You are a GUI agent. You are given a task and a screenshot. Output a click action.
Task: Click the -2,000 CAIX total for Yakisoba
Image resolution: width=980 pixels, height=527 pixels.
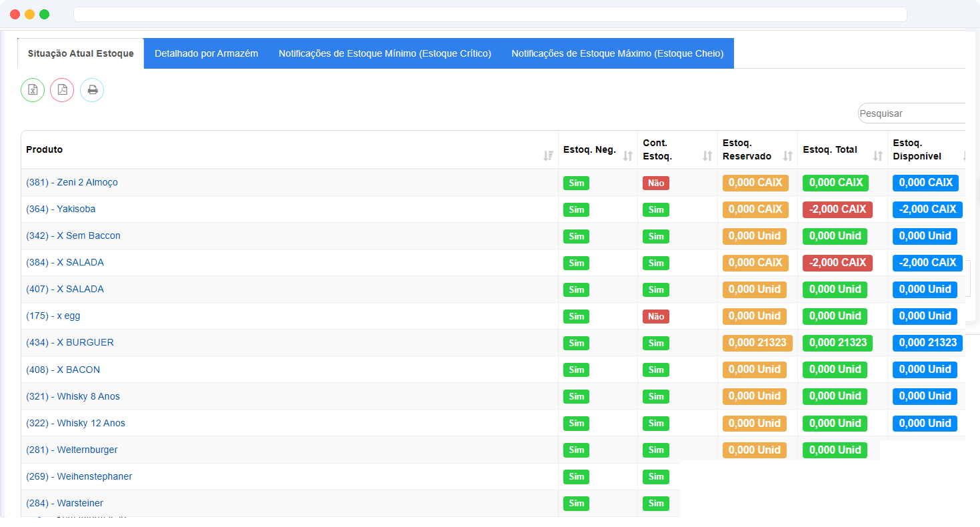[x=837, y=209]
